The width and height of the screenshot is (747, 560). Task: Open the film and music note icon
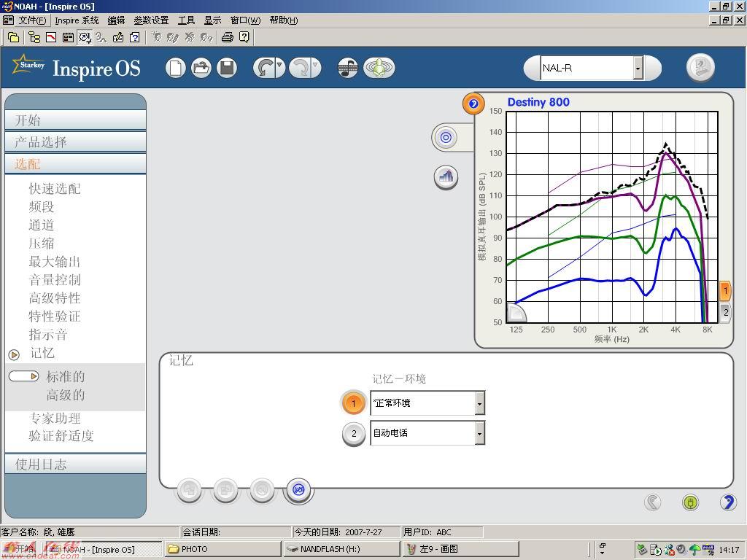point(348,68)
